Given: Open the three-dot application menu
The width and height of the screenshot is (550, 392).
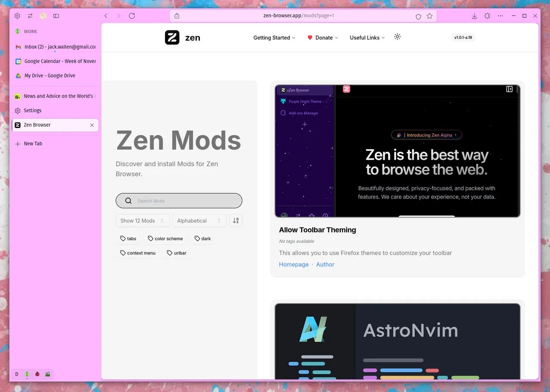Looking at the screenshot, I should (x=500, y=16).
